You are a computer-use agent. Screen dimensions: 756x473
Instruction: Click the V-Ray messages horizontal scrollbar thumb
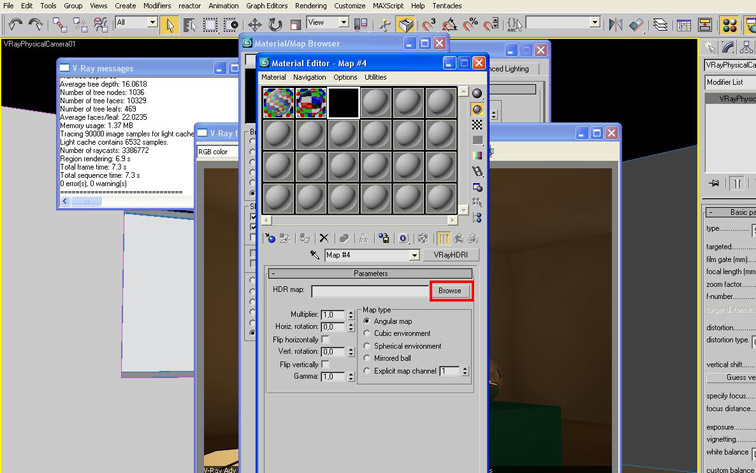(x=86, y=202)
